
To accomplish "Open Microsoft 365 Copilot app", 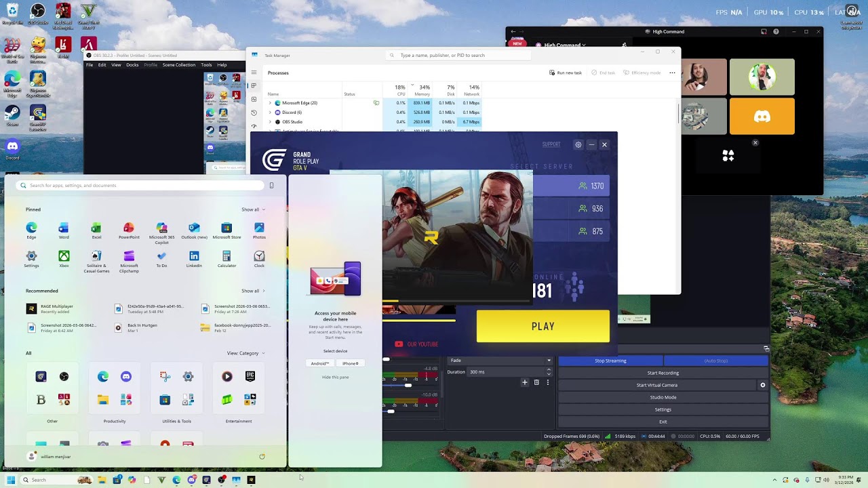I will tap(161, 232).
